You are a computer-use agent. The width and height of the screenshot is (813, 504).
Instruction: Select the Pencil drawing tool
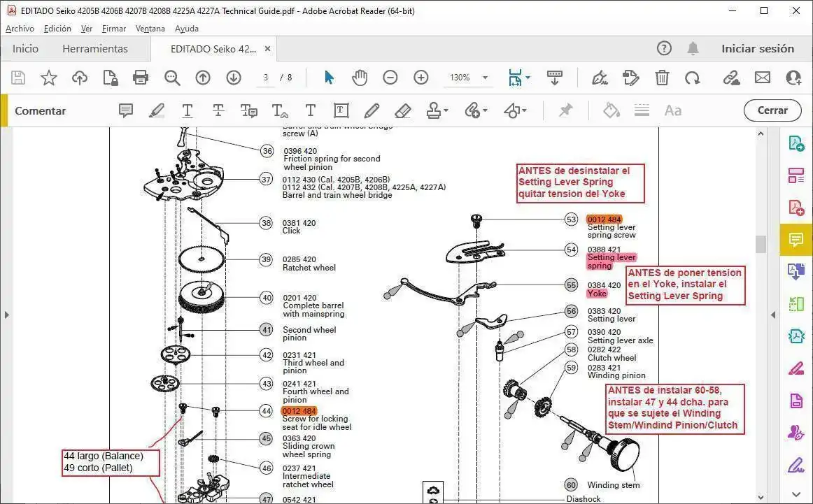[372, 110]
